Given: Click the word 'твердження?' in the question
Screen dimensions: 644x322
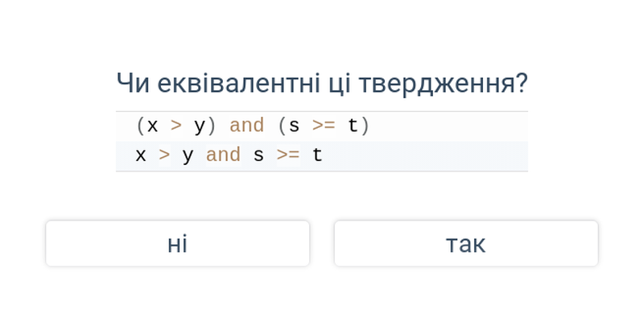Looking at the screenshot, I should point(443,85).
